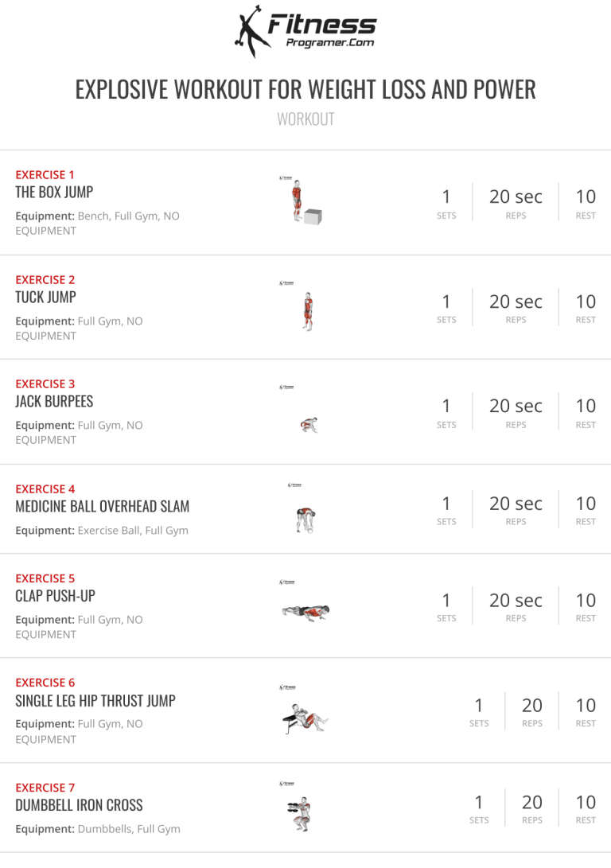Click the Single Leg Hip Thrust illustration
This screenshot has height=868, width=611.
click(305, 718)
